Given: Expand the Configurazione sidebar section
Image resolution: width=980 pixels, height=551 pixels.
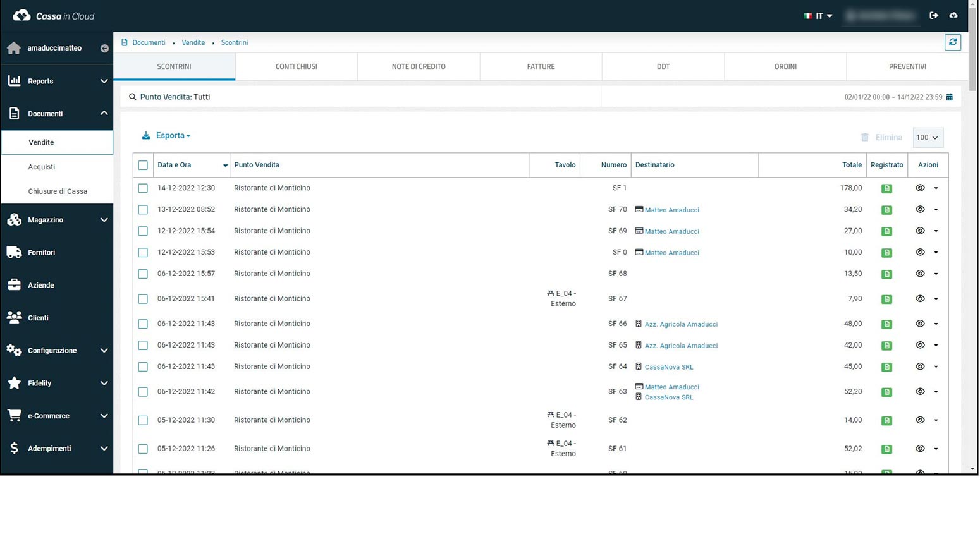Looking at the screenshot, I should click(57, 350).
